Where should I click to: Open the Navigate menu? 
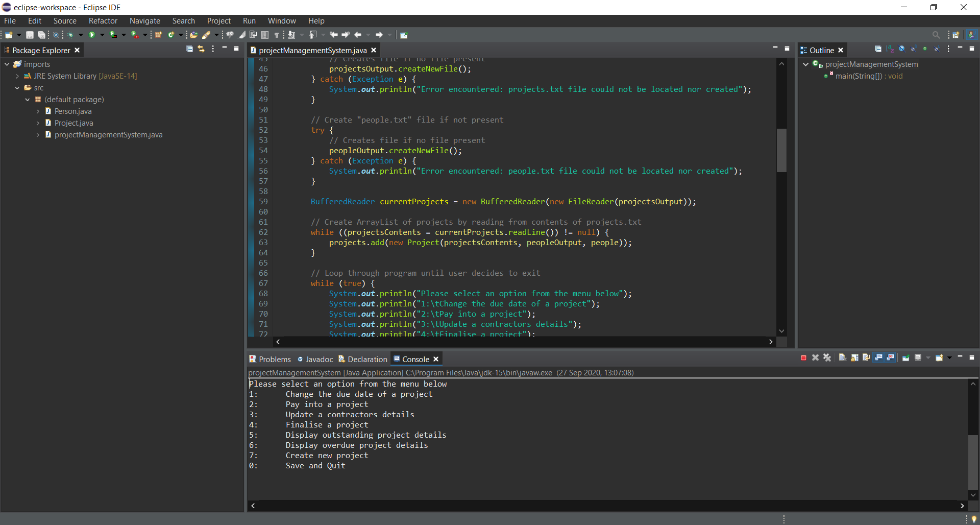pyautogui.click(x=145, y=21)
